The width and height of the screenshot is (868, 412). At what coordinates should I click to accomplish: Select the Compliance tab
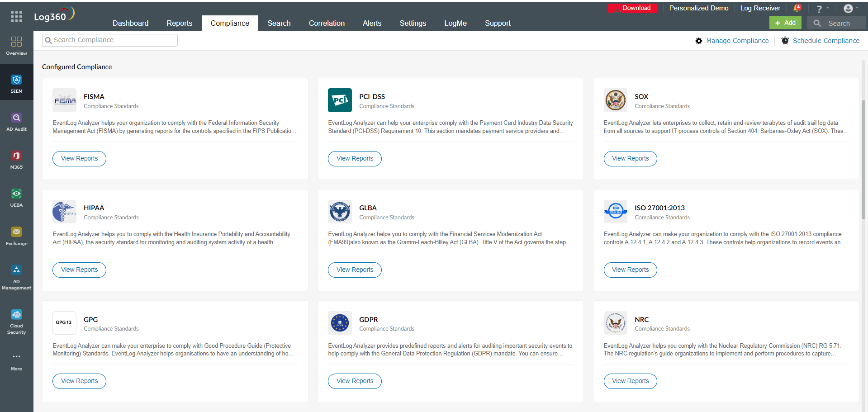click(230, 23)
